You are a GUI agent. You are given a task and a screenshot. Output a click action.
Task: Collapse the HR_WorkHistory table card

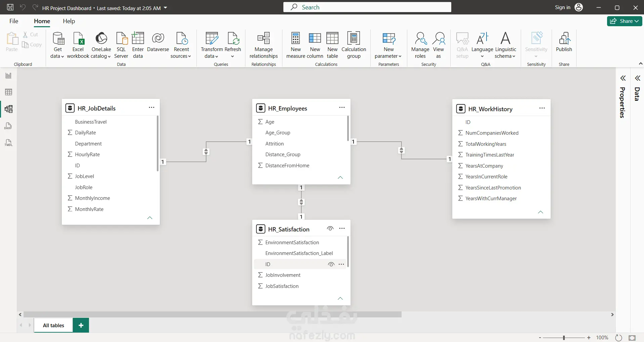point(541,212)
